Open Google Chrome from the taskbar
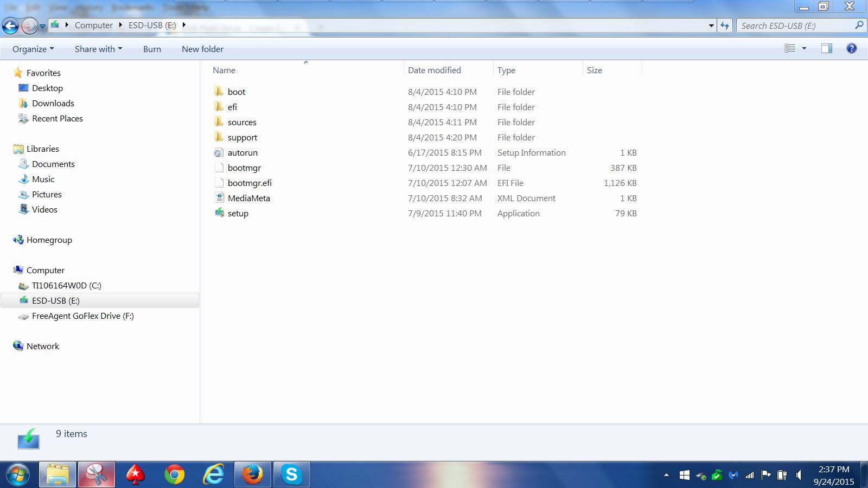Screen dimensions: 868x488 point(174,474)
